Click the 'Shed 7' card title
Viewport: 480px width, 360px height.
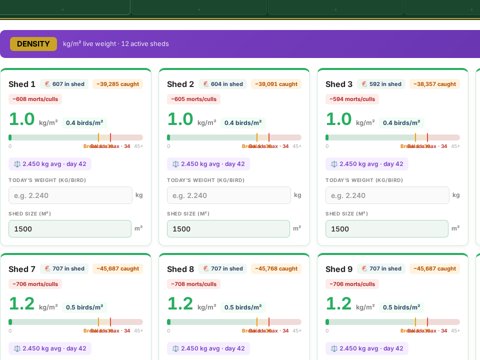click(x=22, y=269)
